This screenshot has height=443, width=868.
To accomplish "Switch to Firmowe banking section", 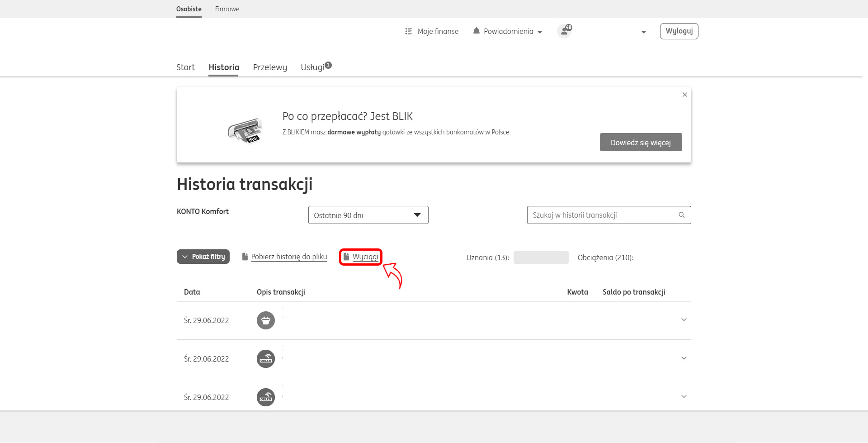I will click(227, 9).
